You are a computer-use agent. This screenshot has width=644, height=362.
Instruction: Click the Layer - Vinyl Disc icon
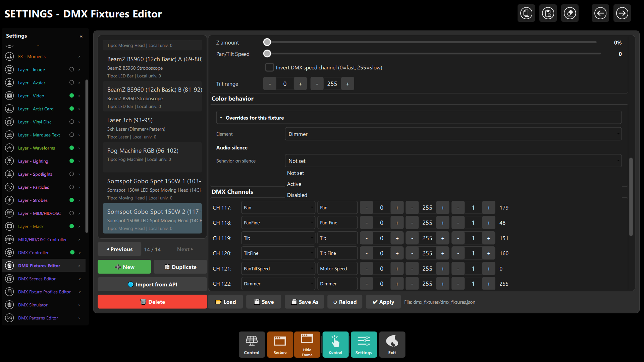click(x=10, y=122)
